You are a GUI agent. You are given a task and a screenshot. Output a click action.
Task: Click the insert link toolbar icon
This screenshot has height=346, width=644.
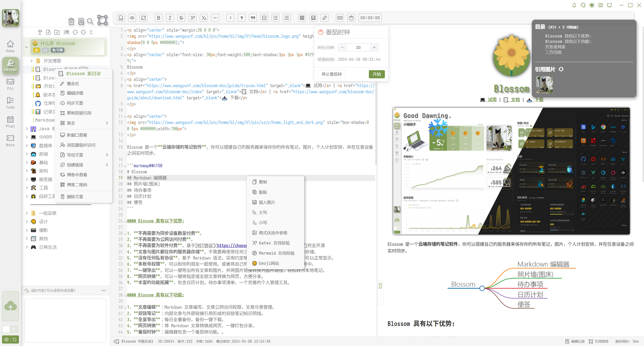[x=324, y=18]
